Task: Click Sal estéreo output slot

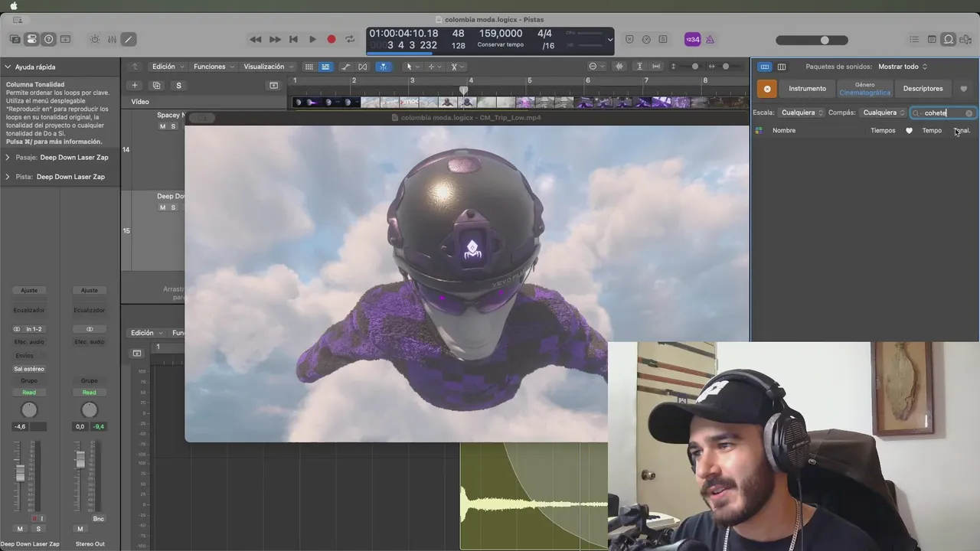Action: [29, 369]
